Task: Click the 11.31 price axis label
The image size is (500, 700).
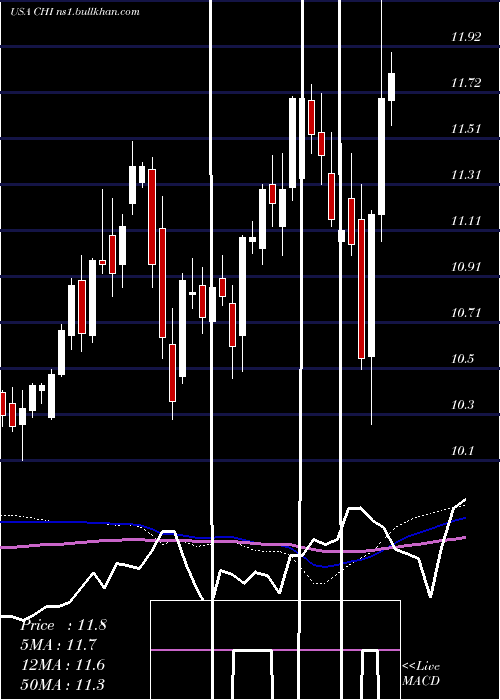Action: tap(466, 175)
